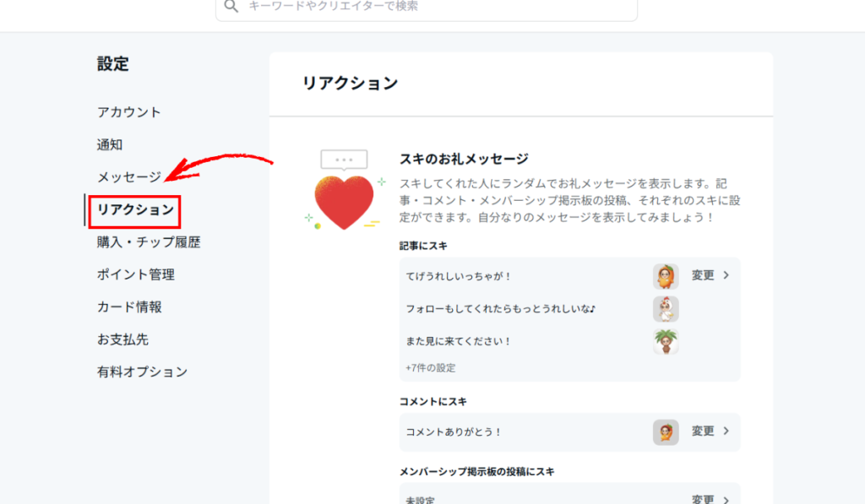The height and width of the screenshot is (504, 865).
Task: Open お支払先 settings
Action: click(122, 339)
